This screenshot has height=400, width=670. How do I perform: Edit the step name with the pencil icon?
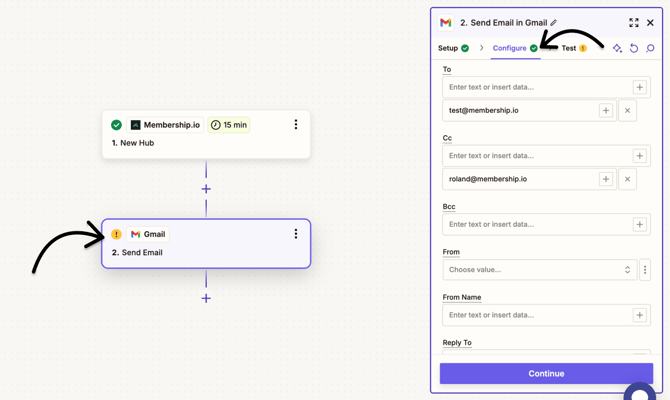pos(553,23)
